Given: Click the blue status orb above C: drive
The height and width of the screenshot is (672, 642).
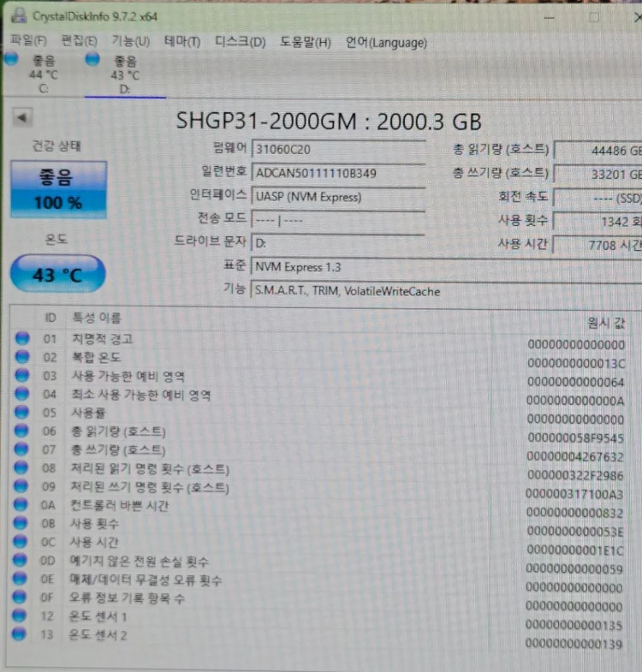Looking at the screenshot, I should click(11, 60).
